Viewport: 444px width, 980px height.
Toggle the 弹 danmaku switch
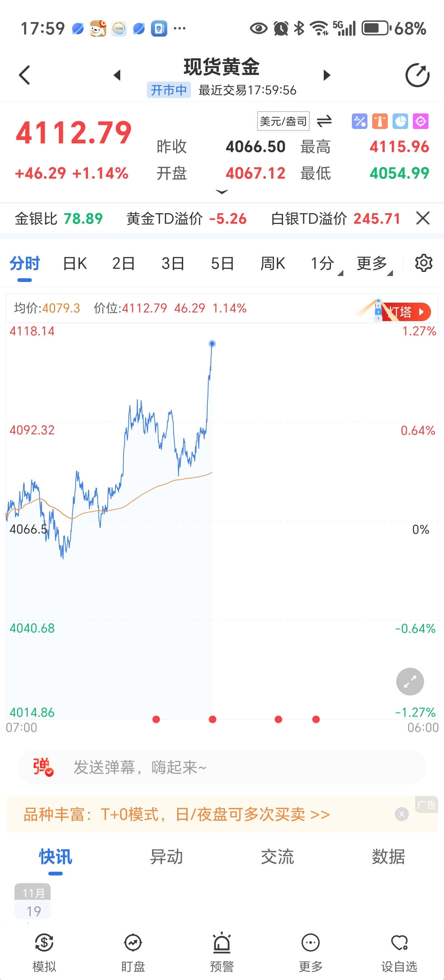[x=43, y=767]
